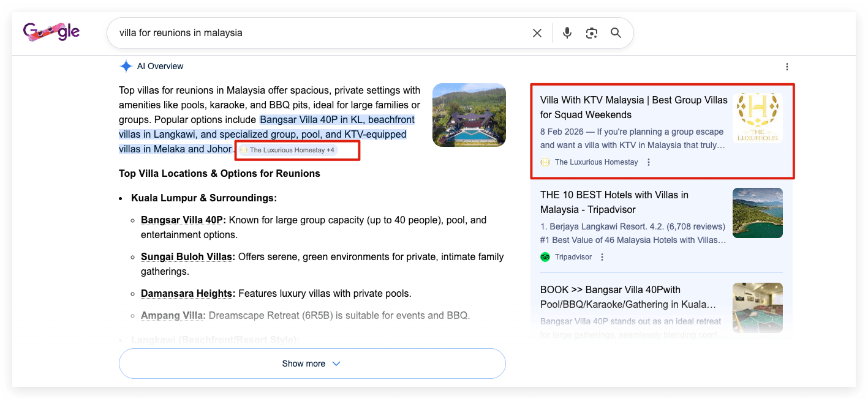Click 'The Luxurious Homestay' source name
The height and width of the screenshot is (399, 868).
(x=597, y=162)
